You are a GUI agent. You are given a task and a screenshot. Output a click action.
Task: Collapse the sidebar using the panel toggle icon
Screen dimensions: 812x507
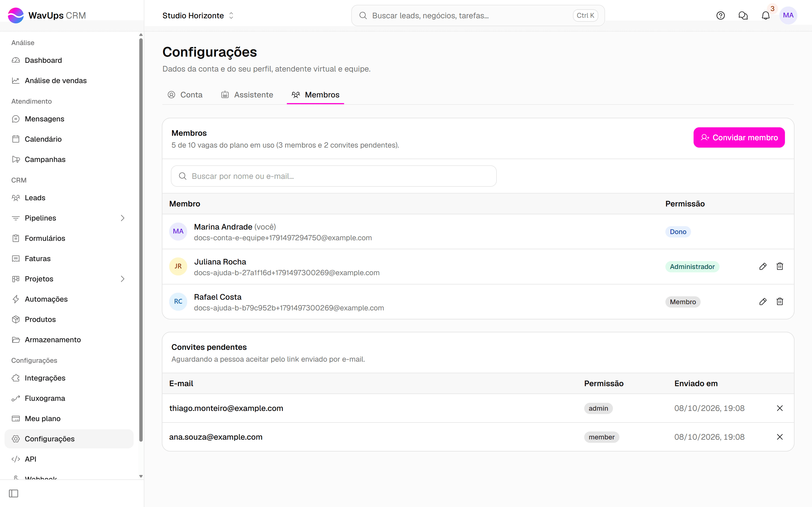[x=14, y=493]
